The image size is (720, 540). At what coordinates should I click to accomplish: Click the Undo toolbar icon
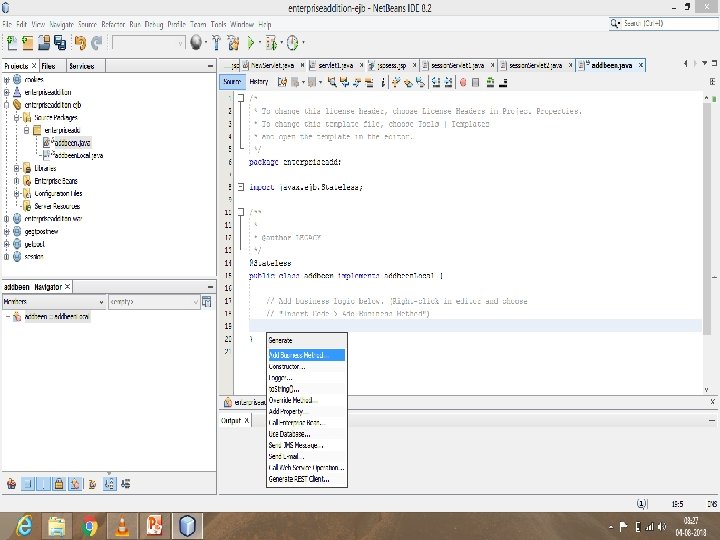(80, 43)
